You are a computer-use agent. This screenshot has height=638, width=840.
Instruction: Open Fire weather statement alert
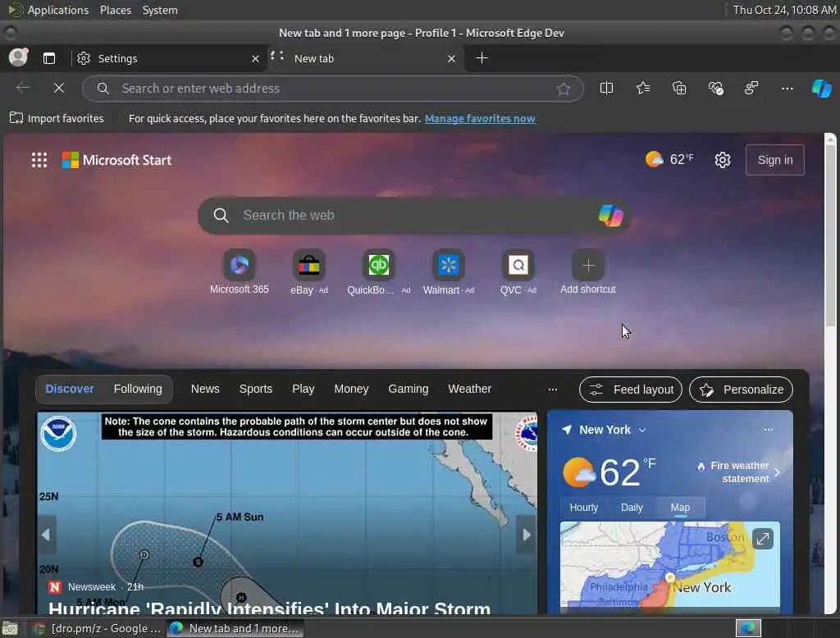(x=739, y=472)
